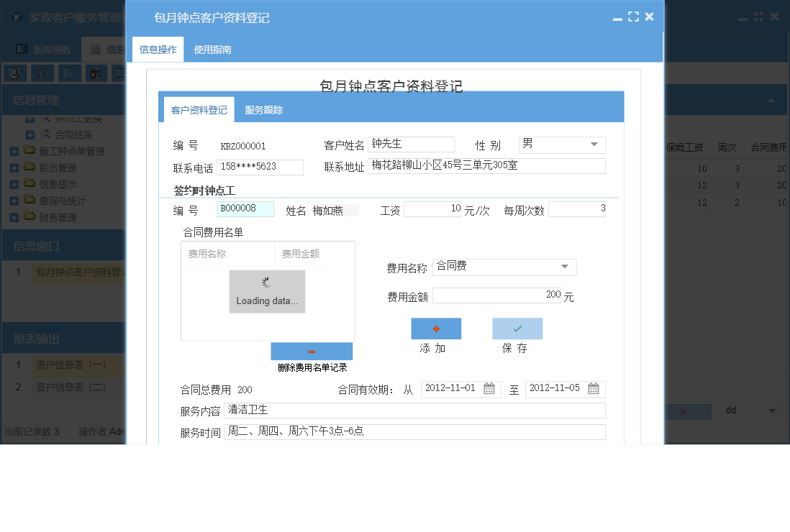Image resolution: width=790 pixels, height=532 pixels.
Task: Click the 保存 checkmark button to save
Action: pos(517,329)
